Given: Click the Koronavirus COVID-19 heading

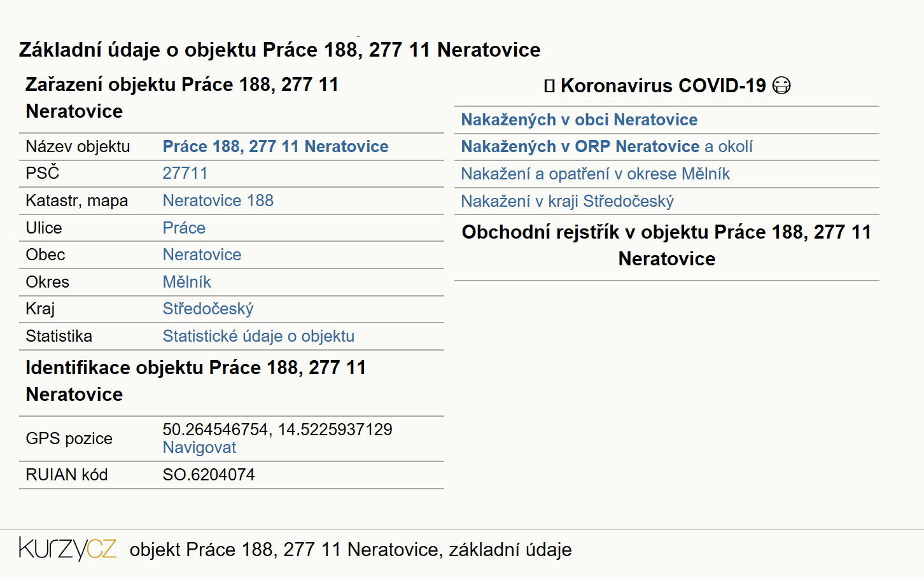Looking at the screenshot, I should pyautogui.click(x=664, y=86).
